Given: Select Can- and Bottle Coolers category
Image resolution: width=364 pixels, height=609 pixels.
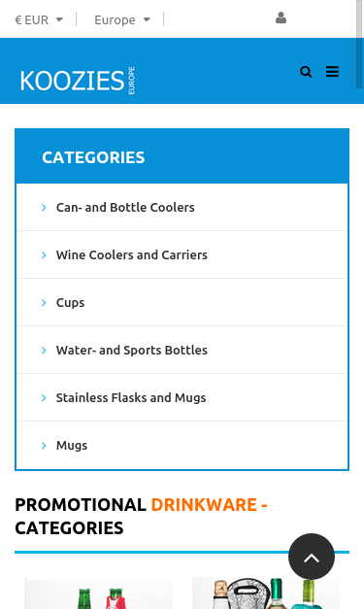Looking at the screenshot, I should tap(125, 208).
